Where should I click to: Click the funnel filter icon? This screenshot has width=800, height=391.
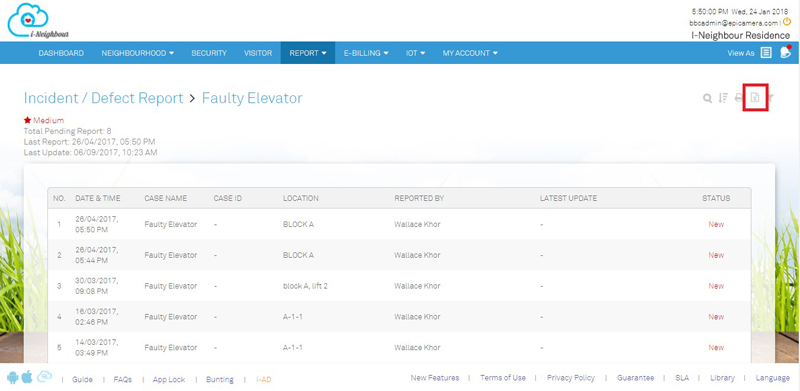[771, 98]
